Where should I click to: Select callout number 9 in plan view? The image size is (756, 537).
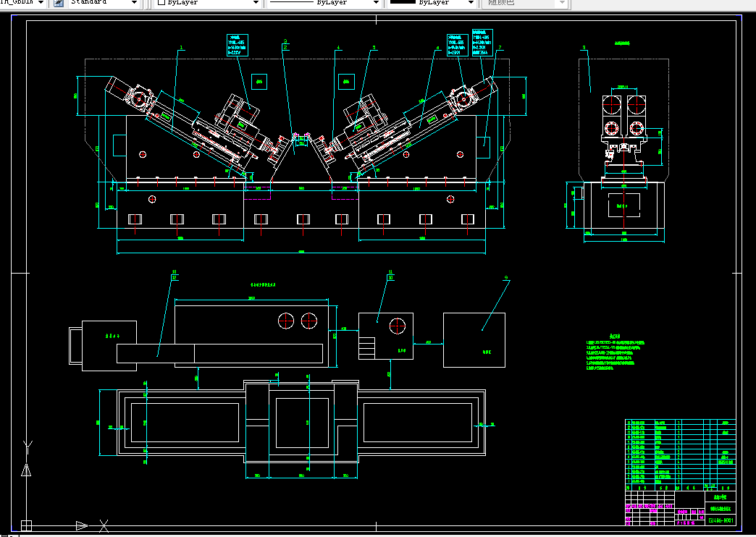pos(505,278)
